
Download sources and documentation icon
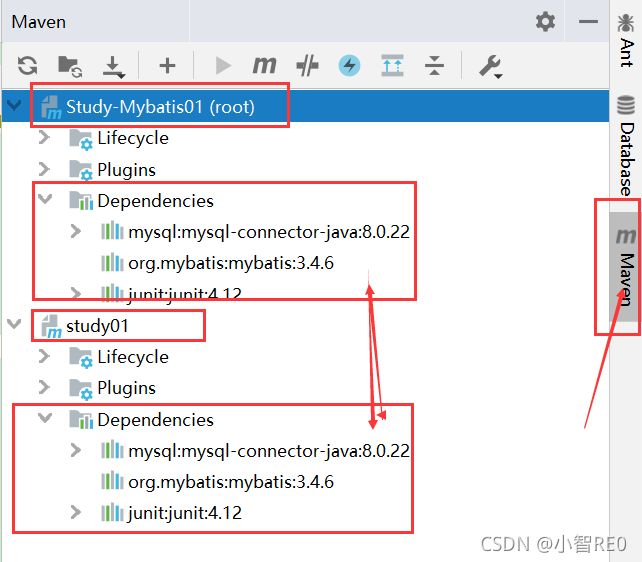click(113, 67)
